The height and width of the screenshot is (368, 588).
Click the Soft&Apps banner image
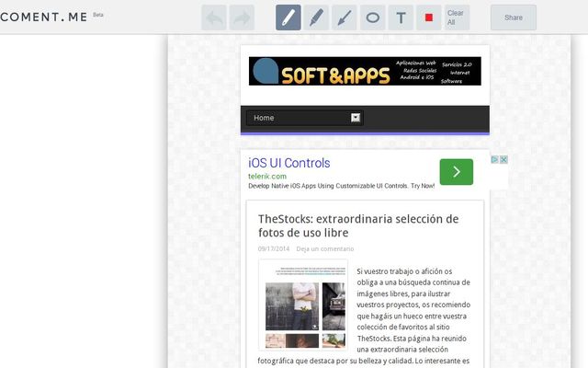pyautogui.click(x=365, y=71)
